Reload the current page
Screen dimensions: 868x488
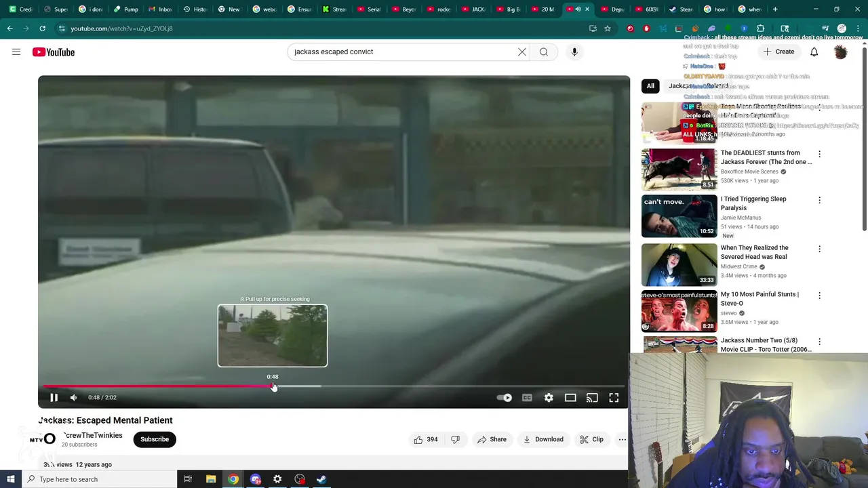tap(42, 28)
